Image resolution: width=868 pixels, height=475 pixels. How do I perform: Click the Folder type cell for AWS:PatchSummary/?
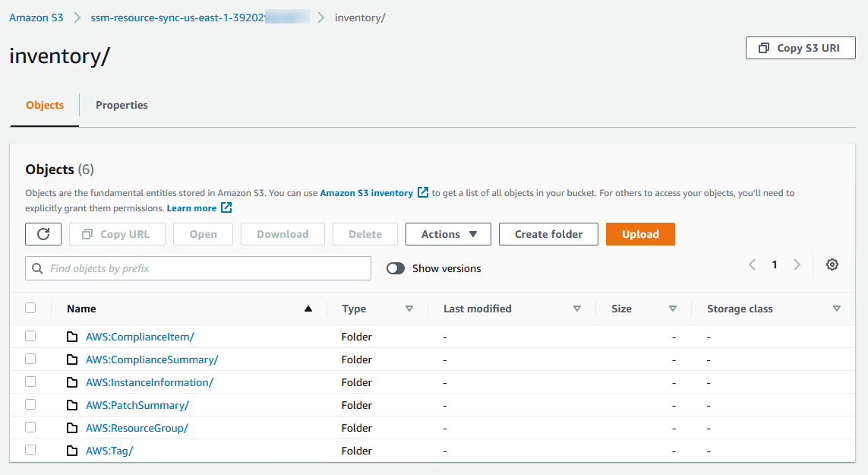pos(356,404)
